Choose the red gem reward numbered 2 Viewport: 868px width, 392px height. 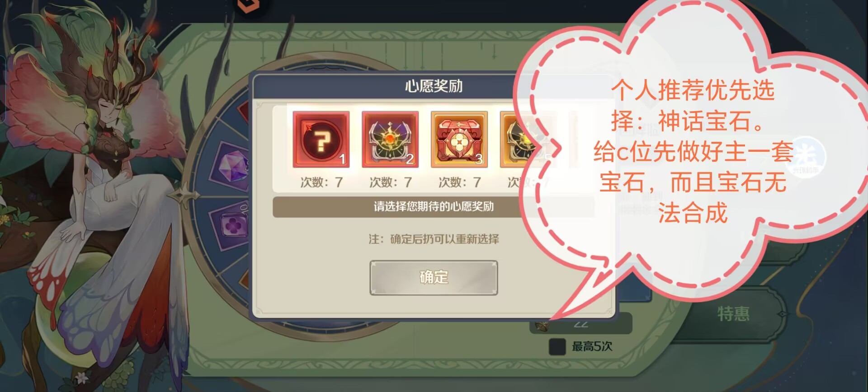click(390, 140)
